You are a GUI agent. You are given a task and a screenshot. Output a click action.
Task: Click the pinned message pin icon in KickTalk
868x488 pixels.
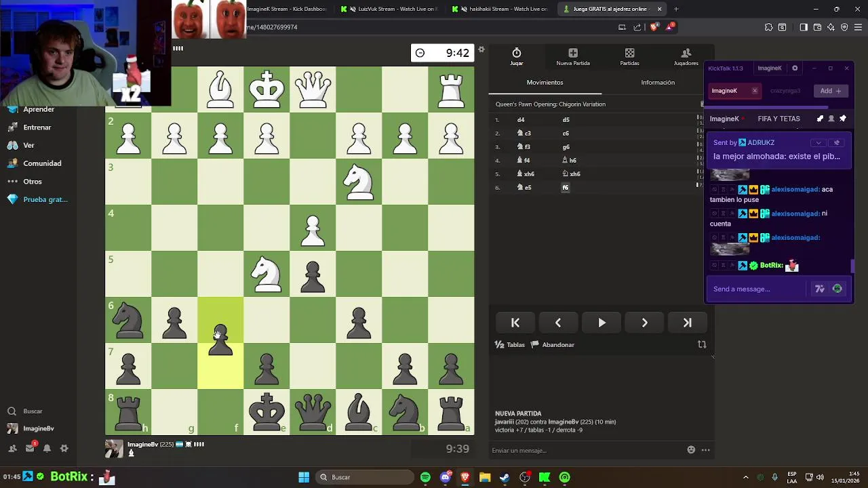843,119
